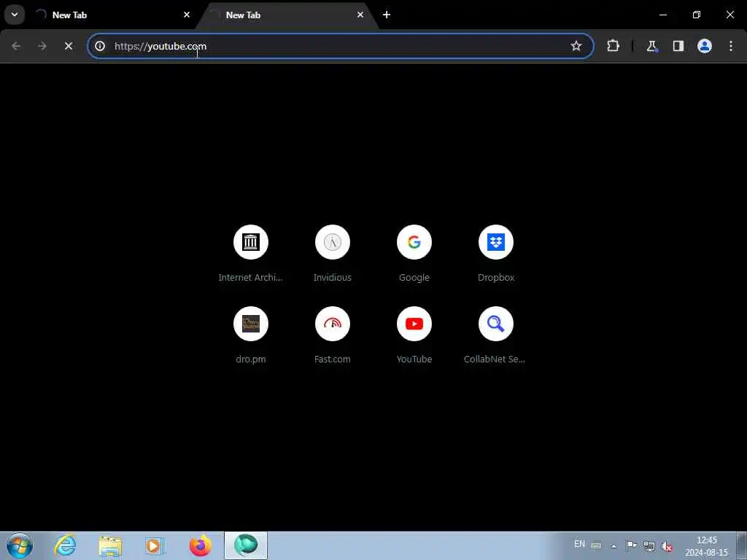Launch Internet Explorer from taskbar
Viewport: 747px width, 560px height.
[65, 545]
